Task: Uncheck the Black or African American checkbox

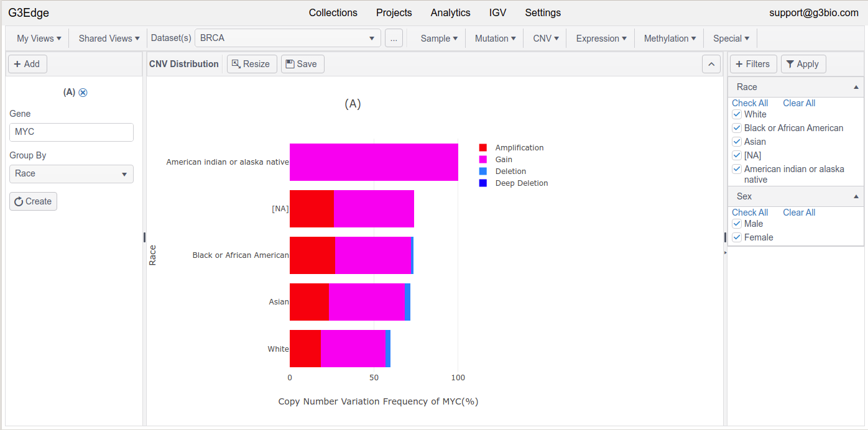Action: tap(737, 128)
